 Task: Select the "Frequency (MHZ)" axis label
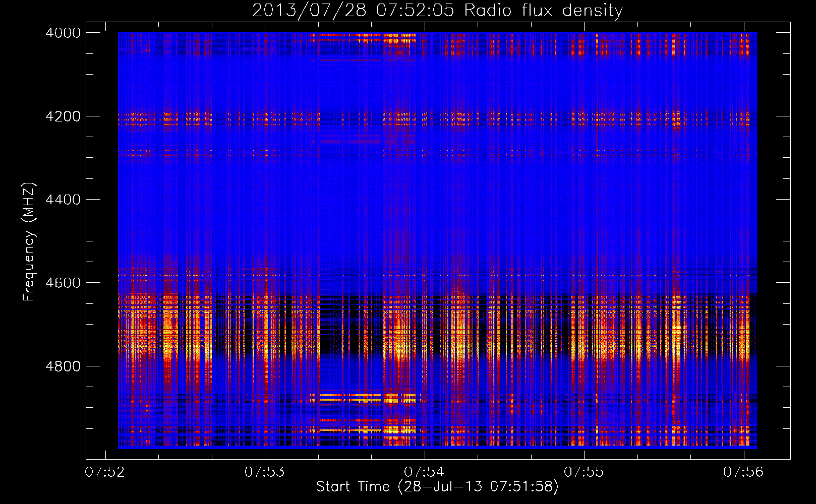[29, 242]
